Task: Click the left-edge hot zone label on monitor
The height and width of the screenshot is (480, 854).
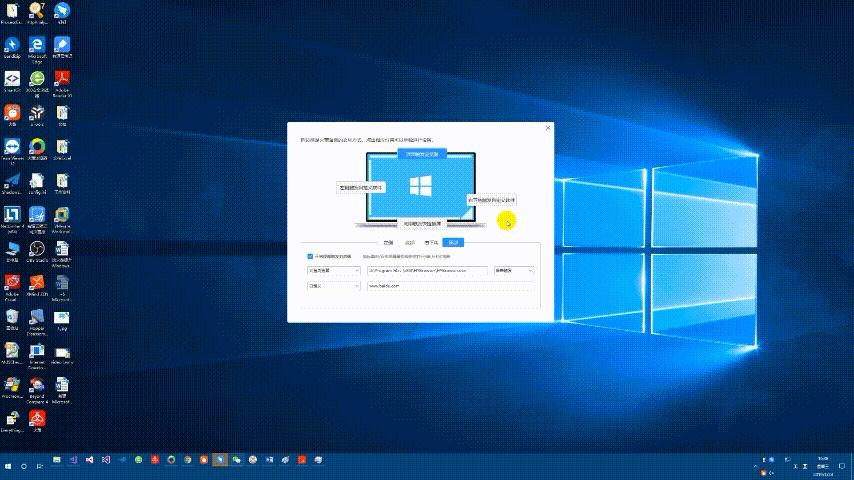Action: click(x=361, y=187)
